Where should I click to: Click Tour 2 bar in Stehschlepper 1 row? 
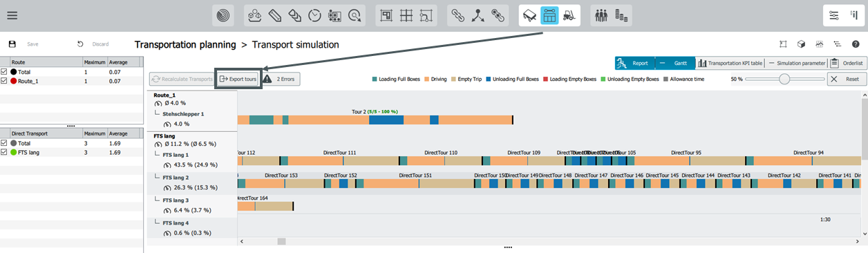(375, 120)
